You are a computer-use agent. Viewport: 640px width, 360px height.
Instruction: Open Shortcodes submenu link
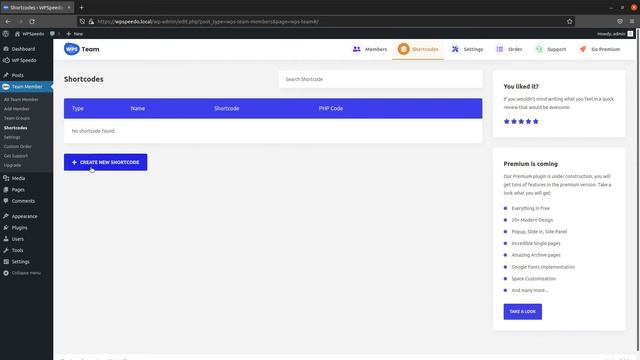(x=16, y=128)
